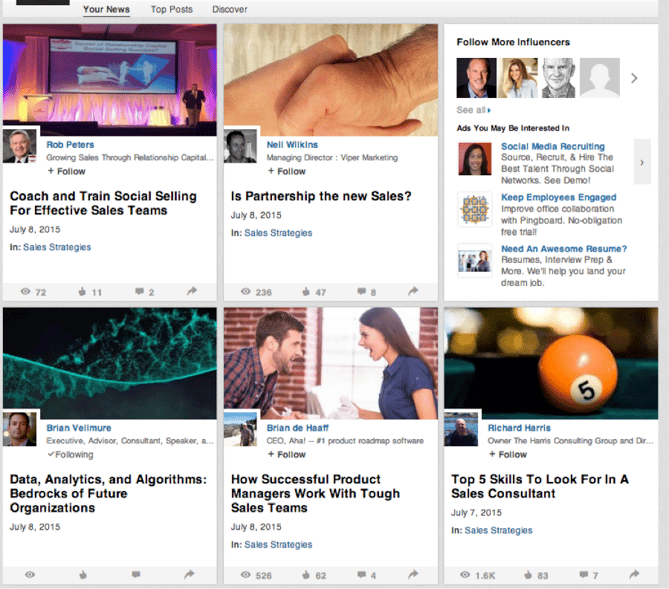Click views eye icon on Brian Vellmure post
The width and height of the screenshot is (669, 589).
[30, 574]
